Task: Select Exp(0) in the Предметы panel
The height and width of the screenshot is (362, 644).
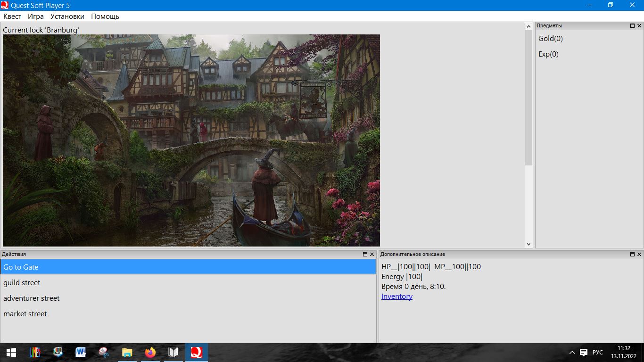Action: coord(548,54)
